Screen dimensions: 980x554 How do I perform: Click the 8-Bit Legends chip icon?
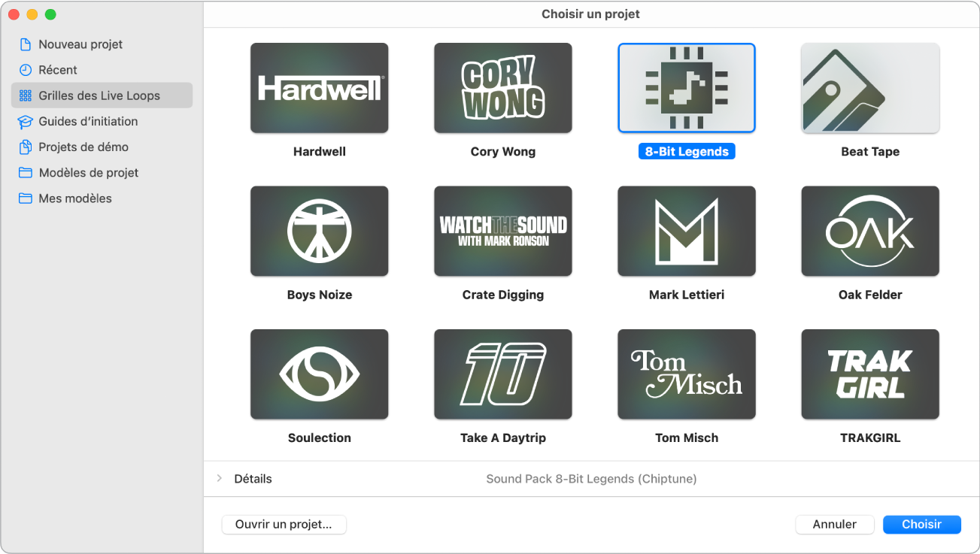tap(686, 88)
